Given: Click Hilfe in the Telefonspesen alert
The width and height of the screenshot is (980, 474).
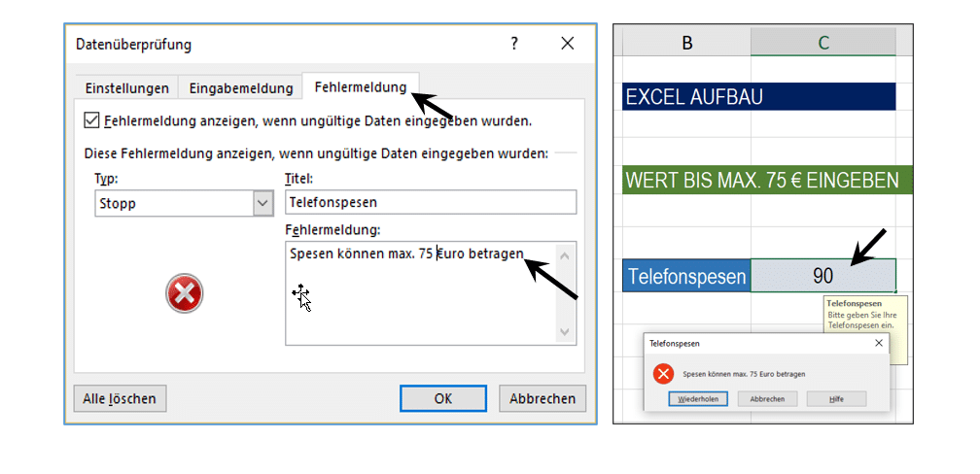Looking at the screenshot, I should 836,399.
